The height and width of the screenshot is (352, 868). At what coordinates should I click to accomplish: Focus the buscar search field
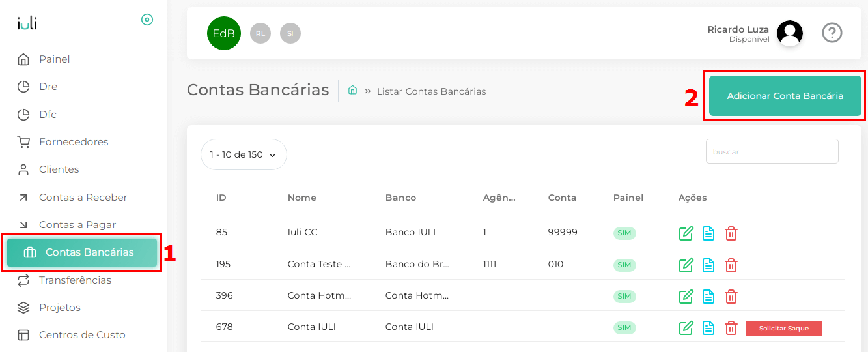[x=772, y=151]
